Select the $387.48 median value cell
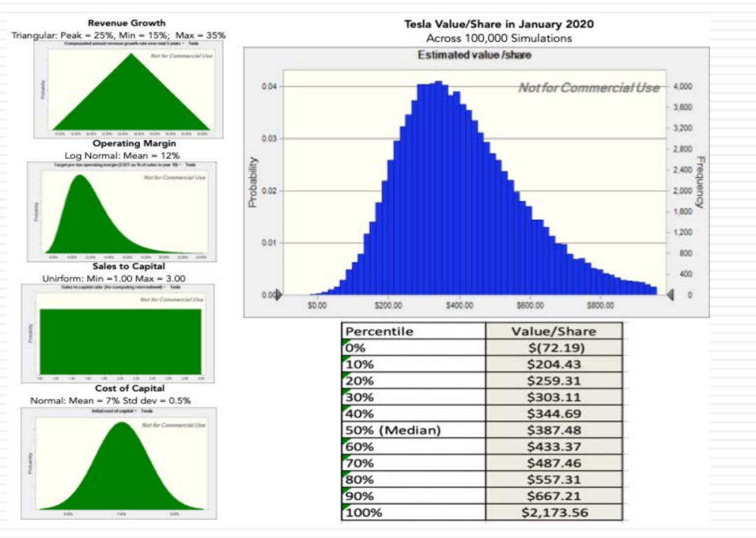This screenshot has width=756, height=538. tap(553, 430)
